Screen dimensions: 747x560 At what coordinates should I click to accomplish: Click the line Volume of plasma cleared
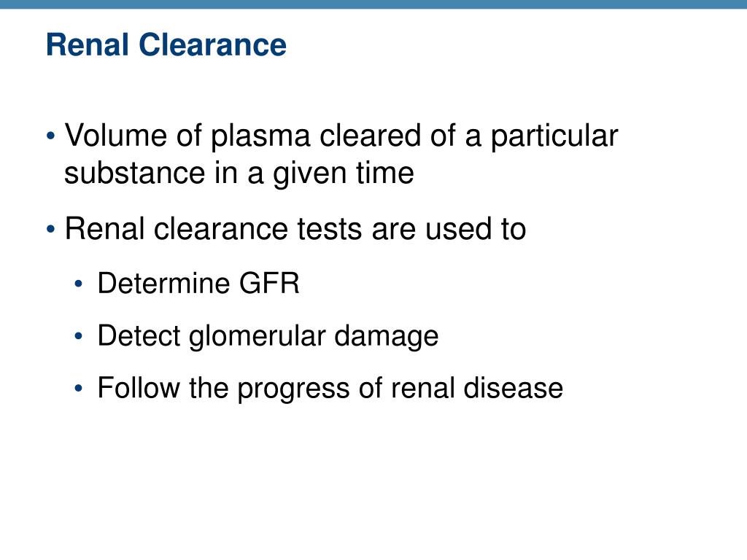[341, 136]
